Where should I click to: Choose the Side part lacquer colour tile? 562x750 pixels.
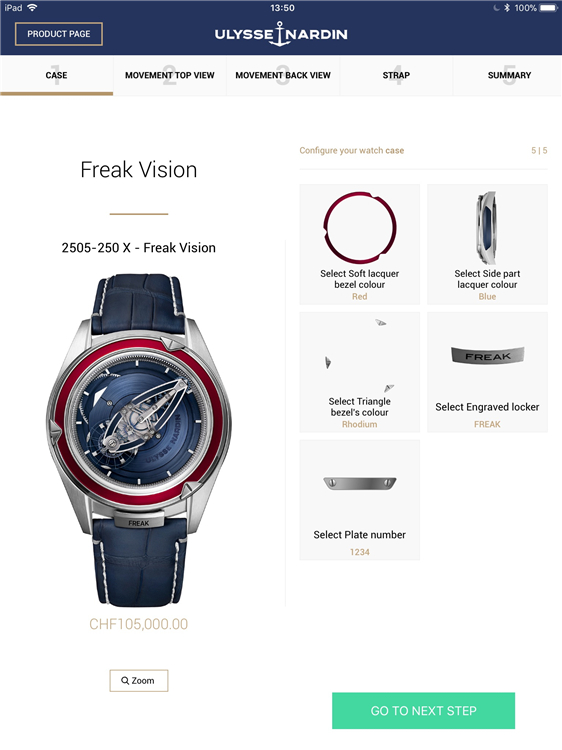[487, 244]
